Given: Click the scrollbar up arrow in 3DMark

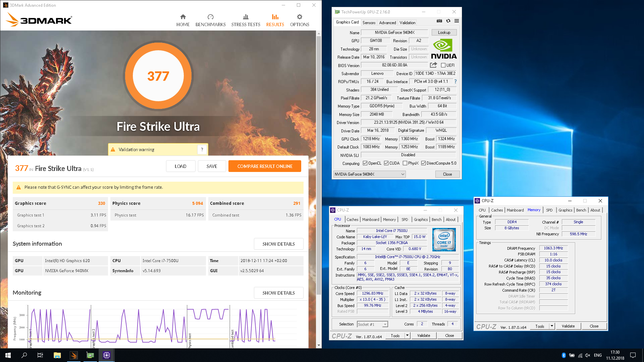Looking at the screenshot, I should 319,33.
